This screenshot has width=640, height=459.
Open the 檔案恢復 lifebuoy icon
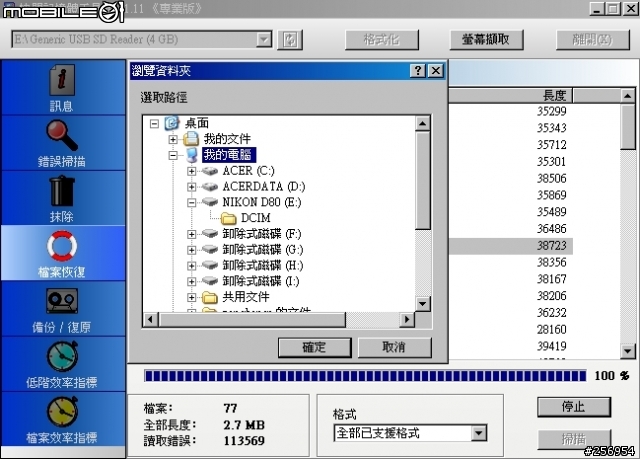(x=62, y=246)
